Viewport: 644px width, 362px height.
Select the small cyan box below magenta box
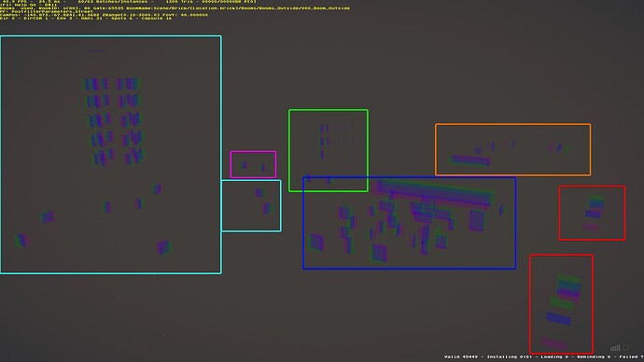click(x=251, y=205)
